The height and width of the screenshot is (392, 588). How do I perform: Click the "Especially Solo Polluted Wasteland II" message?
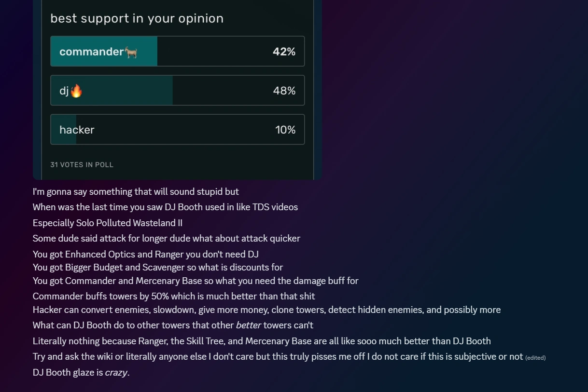[107, 223]
